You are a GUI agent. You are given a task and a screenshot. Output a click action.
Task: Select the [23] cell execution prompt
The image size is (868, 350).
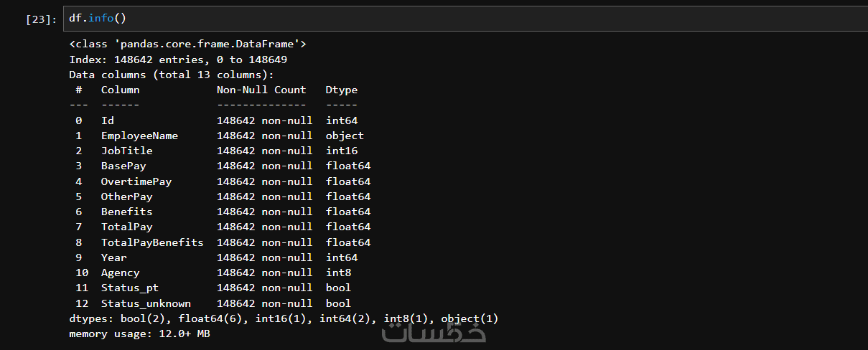click(x=41, y=19)
